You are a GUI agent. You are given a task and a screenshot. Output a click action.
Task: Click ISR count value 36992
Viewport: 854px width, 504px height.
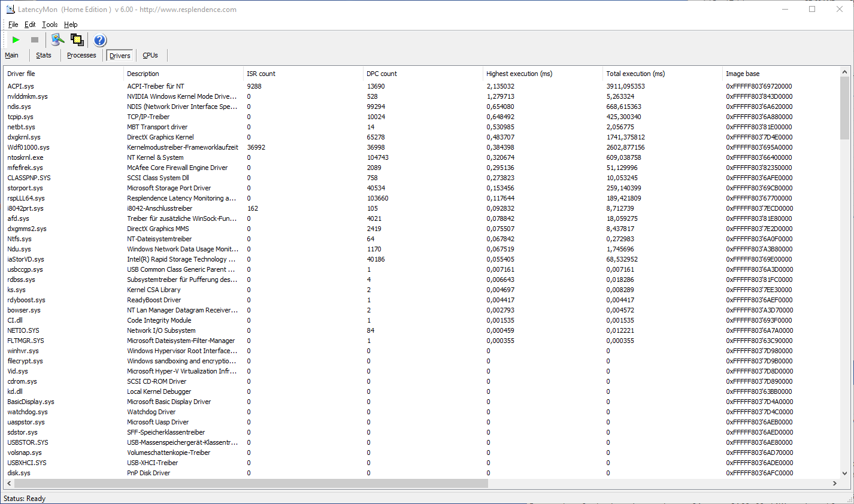click(256, 147)
